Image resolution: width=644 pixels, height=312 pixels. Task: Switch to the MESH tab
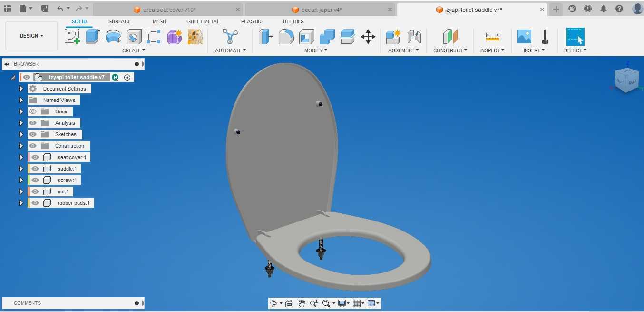pos(159,21)
